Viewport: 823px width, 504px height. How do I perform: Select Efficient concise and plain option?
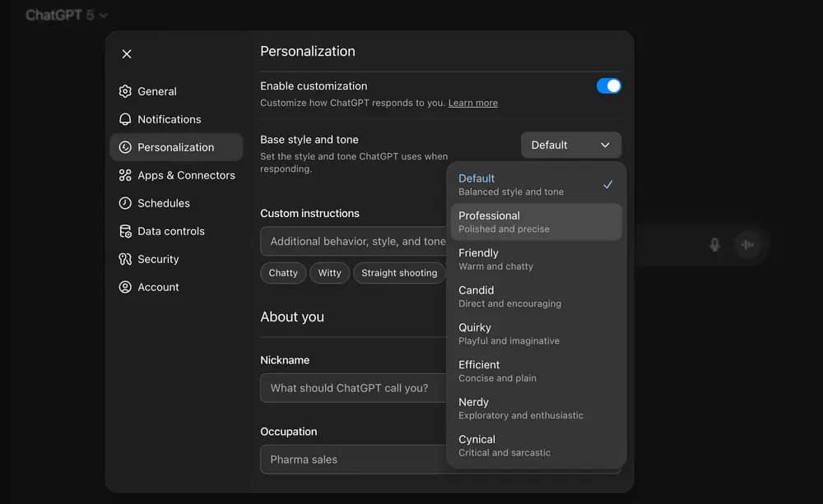click(536, 371)
